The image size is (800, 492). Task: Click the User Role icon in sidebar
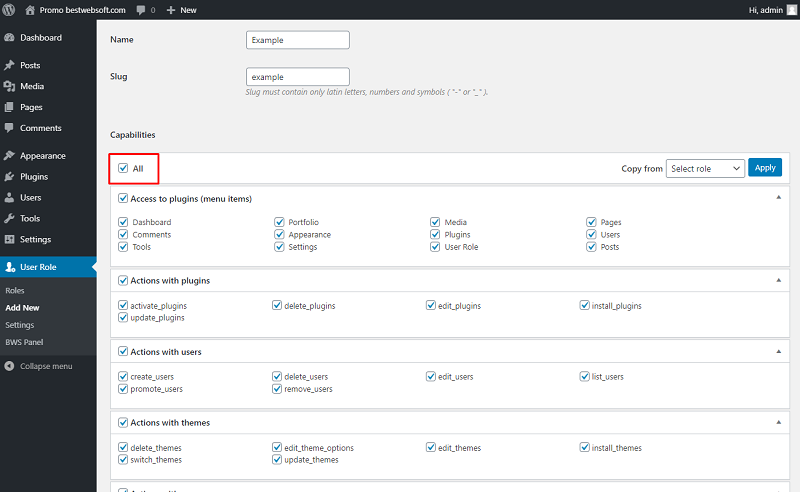(x=10, y=267)
